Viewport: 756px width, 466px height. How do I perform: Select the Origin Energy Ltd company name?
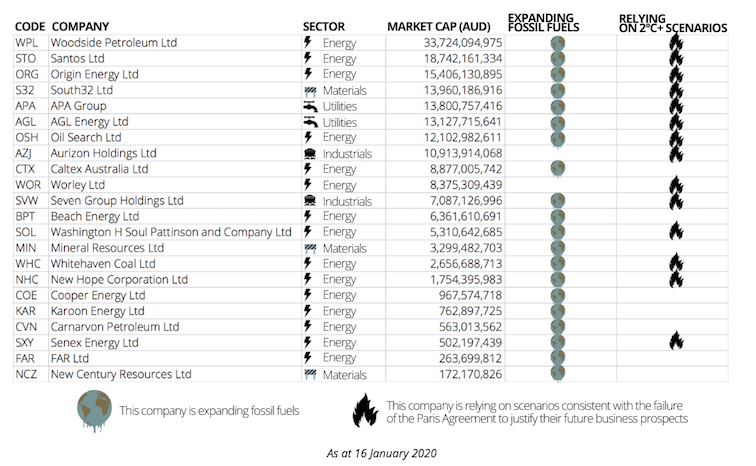pos(96,75)
